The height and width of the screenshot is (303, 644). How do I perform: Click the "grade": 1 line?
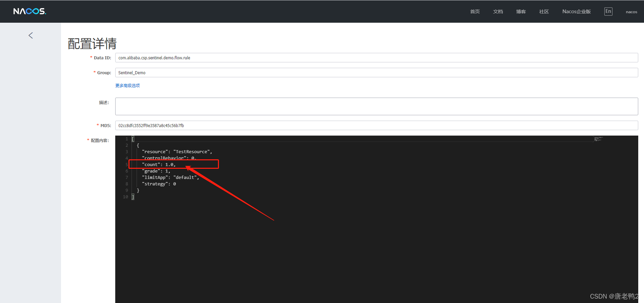click(x=156, y=171)
